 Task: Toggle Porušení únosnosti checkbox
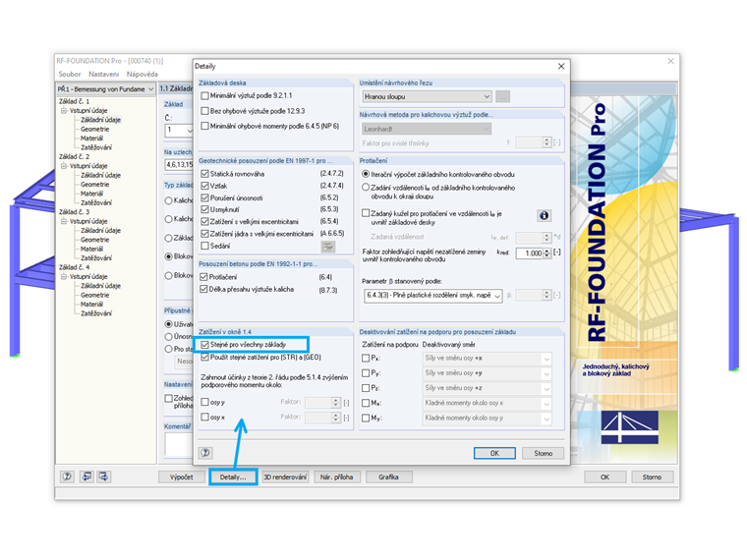click(x=204, y=197)
